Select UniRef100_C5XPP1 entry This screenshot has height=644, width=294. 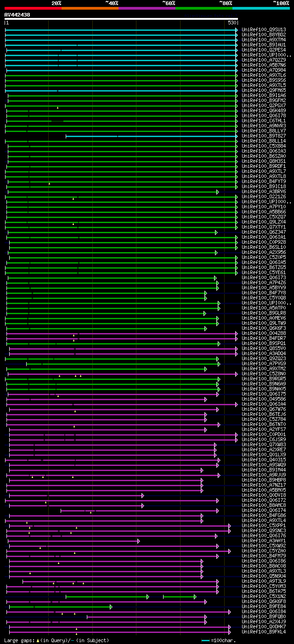(x=264, y=525)
